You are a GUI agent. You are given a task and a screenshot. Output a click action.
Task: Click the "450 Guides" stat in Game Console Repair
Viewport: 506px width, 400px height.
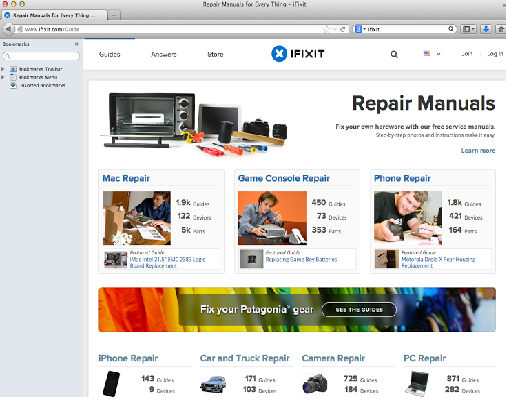[x=328, y=203]
